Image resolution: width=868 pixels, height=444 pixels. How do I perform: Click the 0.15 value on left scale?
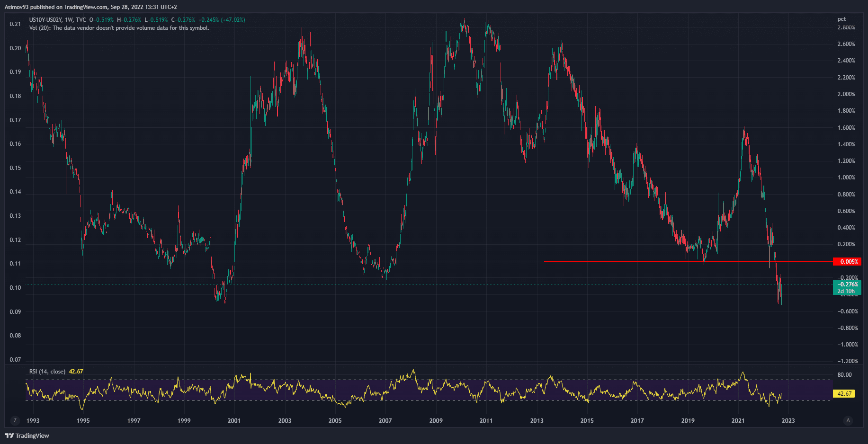(x=15, y=168)
